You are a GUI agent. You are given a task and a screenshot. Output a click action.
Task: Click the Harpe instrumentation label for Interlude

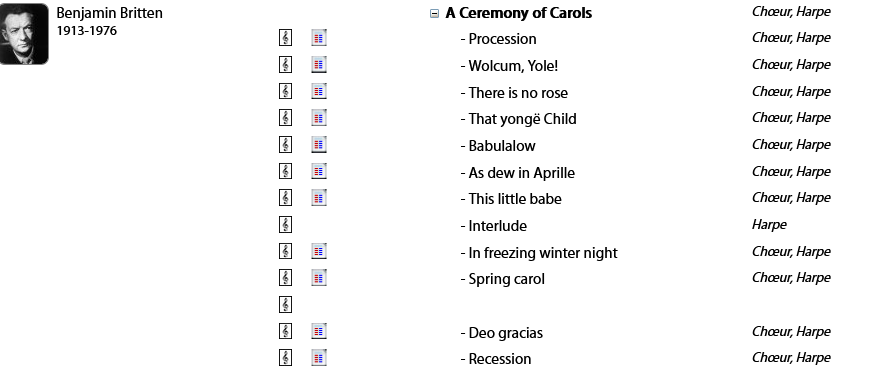769,225
